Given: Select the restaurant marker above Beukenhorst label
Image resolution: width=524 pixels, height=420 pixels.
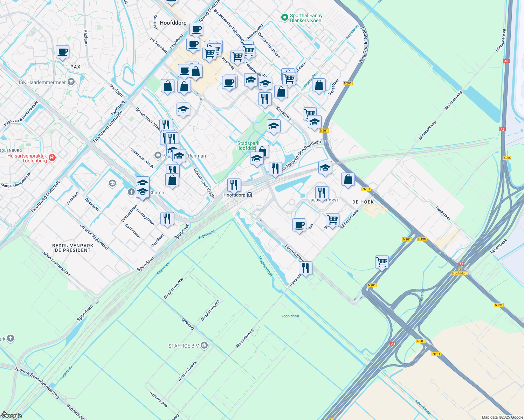Looking at the screenshot, I should [x=322, y=193].
